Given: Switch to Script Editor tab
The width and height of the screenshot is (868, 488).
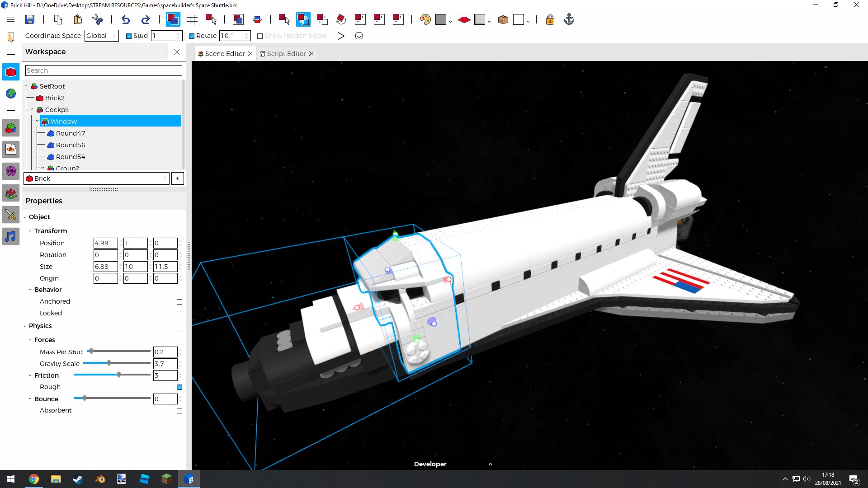Looking at the screenshot, I should click(286, 54).
